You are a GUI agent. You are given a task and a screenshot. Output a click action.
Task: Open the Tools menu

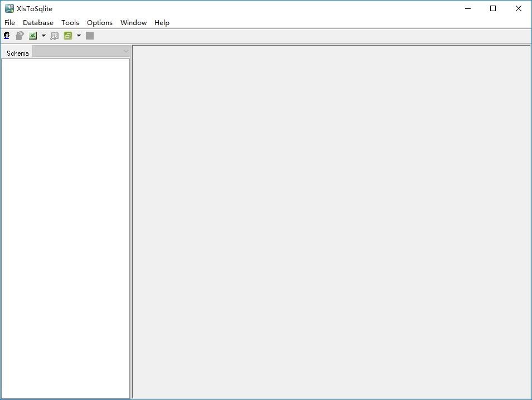point(70,23)
